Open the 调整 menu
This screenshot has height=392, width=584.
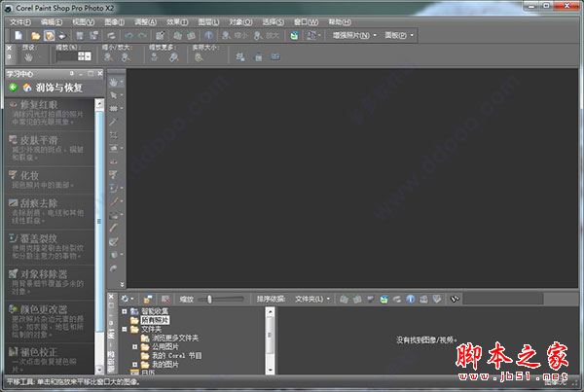click(x=145, y=22)
